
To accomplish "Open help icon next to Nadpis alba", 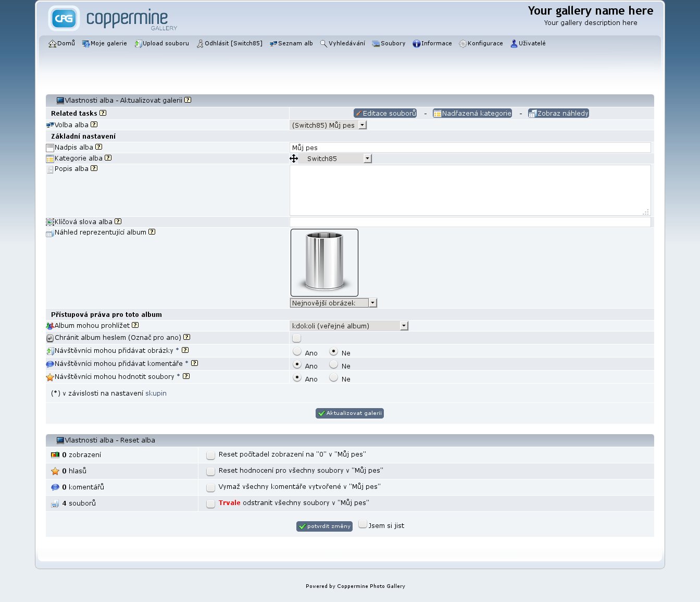I will [98, 147].
